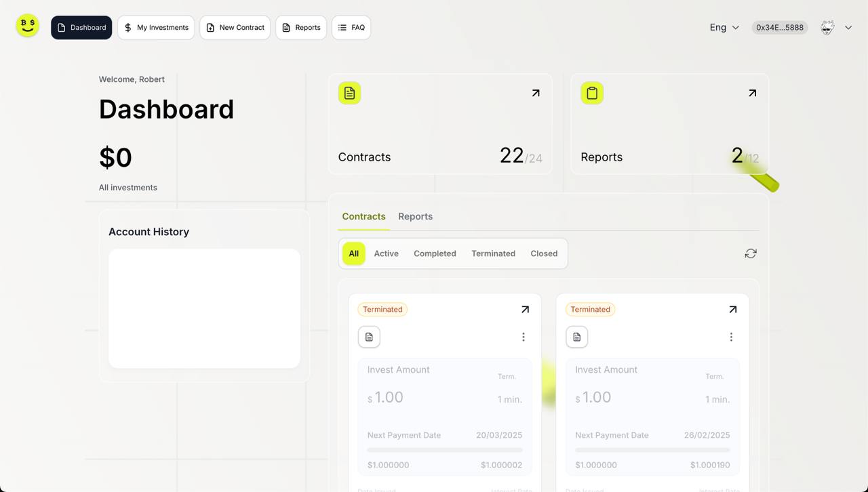Select the Active contracts filter
The height and width of the screenshot is (492, 868).
click(386, 253)
